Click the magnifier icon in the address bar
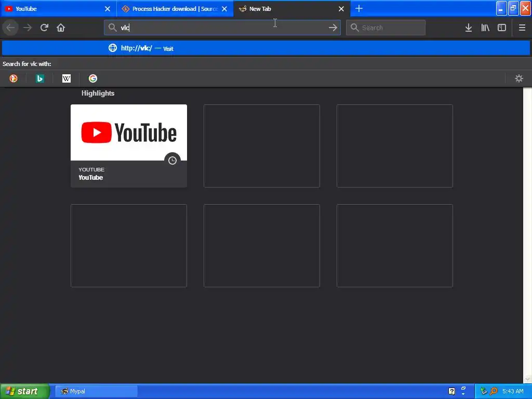This screenshot has height=399, width=532. coord(113,28)
